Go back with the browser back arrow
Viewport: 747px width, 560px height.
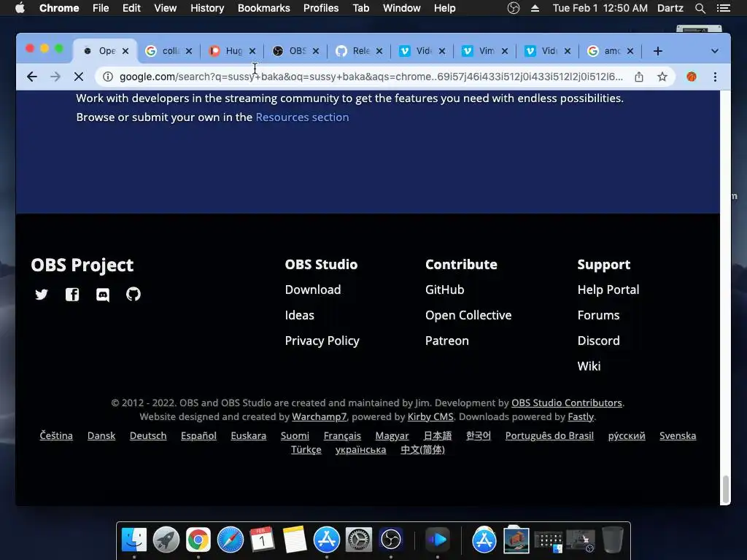point(32,77)
